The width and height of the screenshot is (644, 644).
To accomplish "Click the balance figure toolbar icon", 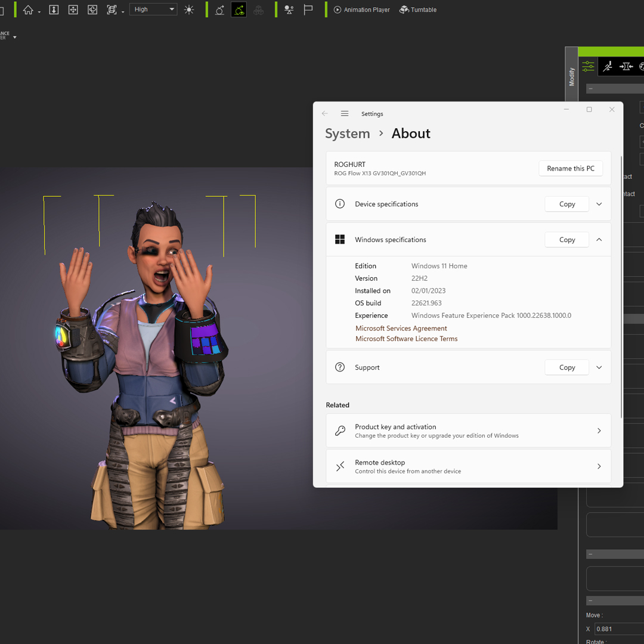I will (289, 10).
